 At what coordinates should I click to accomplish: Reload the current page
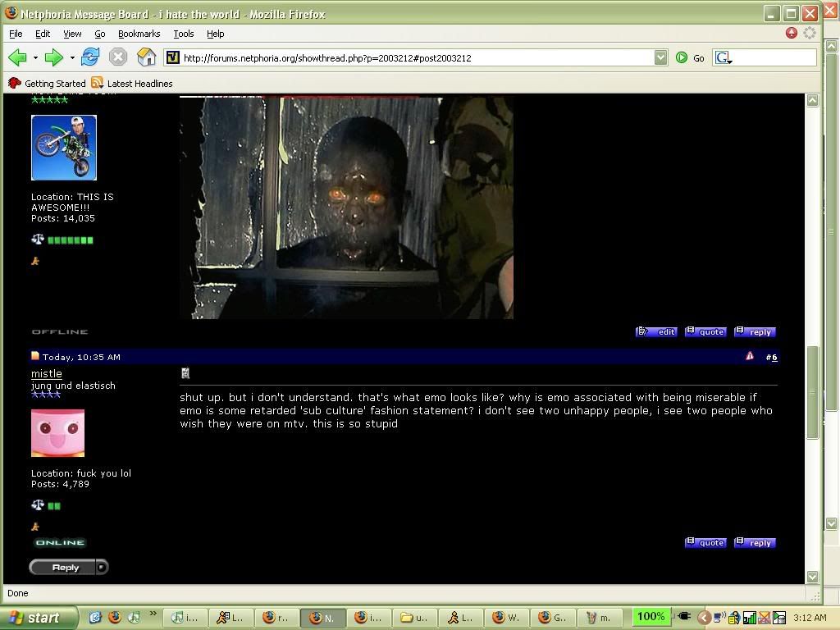pyautogui.click(x=90, y=57)
